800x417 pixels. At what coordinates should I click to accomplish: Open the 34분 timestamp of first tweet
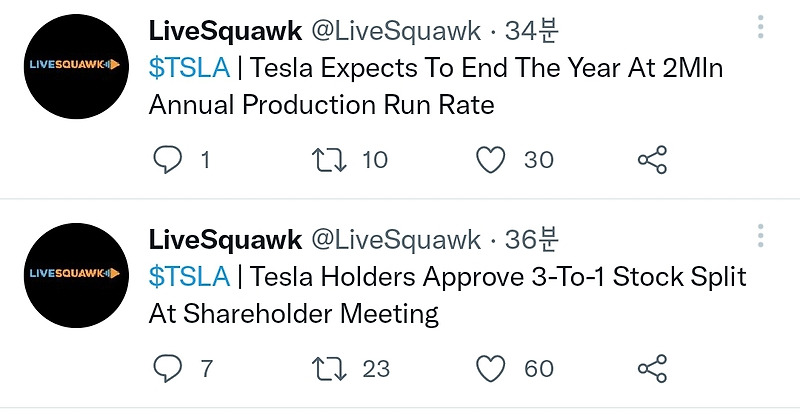[x=532, y=31]
